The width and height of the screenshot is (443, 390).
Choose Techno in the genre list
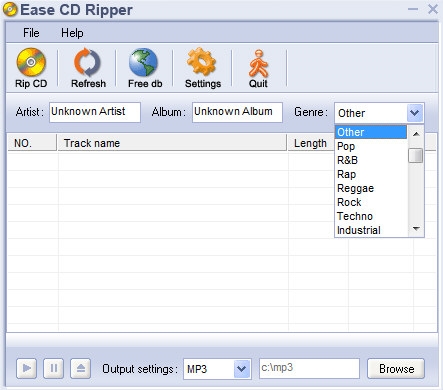(371, 216)
